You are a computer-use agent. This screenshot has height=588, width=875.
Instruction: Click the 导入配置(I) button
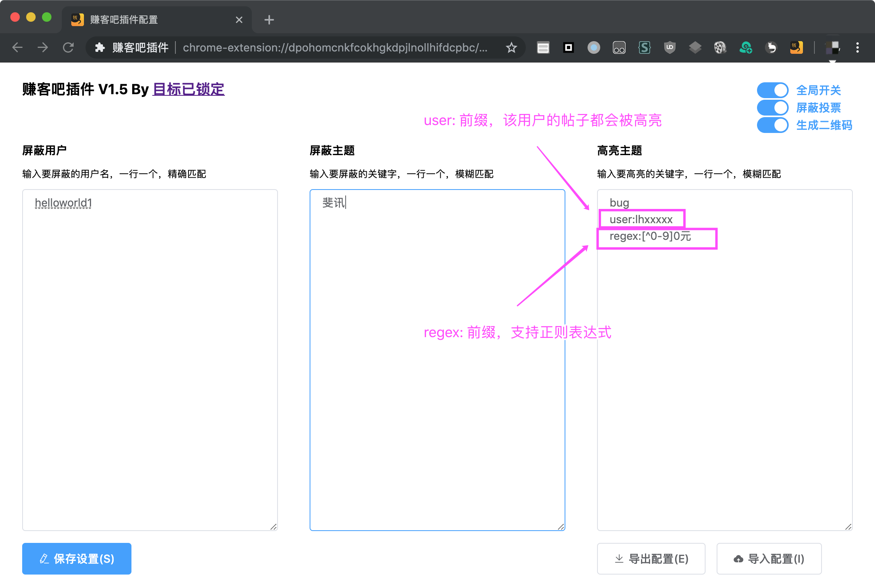point(769,558)
